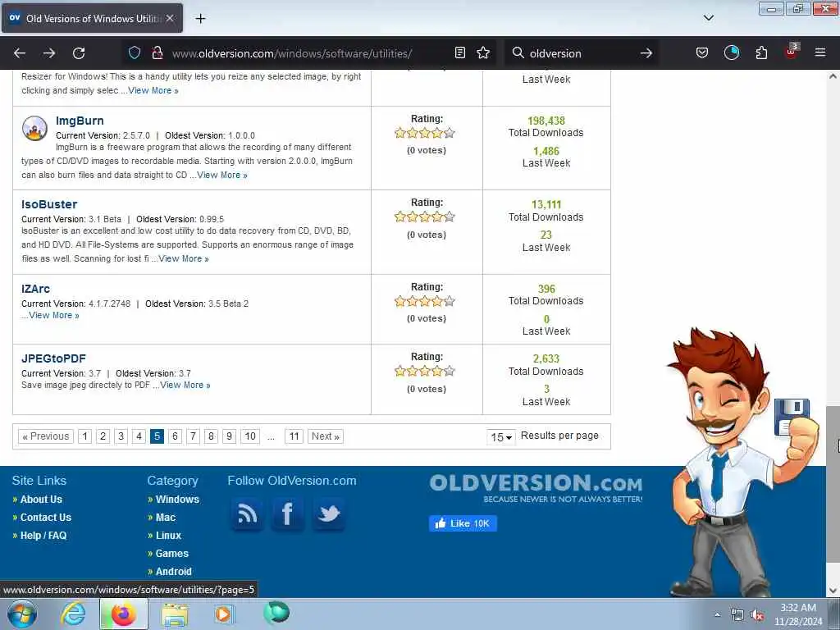Open OldVersion RSS feed icon
The image size is (840, 630).
[x=248, y=514]
